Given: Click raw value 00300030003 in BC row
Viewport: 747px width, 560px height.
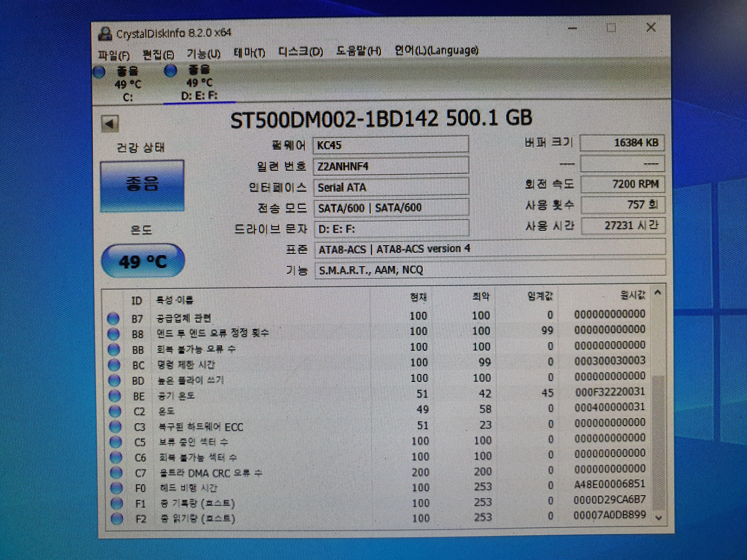Looking at the screenshot, I should click(610, 361).
